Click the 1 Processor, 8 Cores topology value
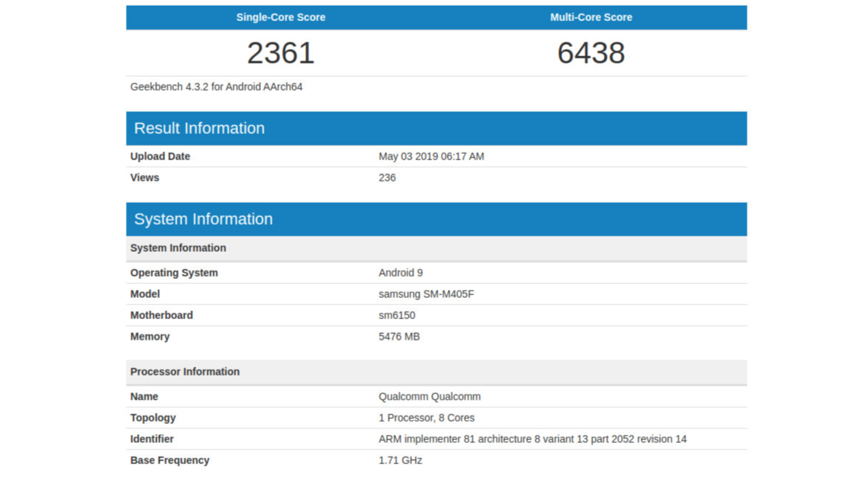The image size is (868, 486). (426, 418)
